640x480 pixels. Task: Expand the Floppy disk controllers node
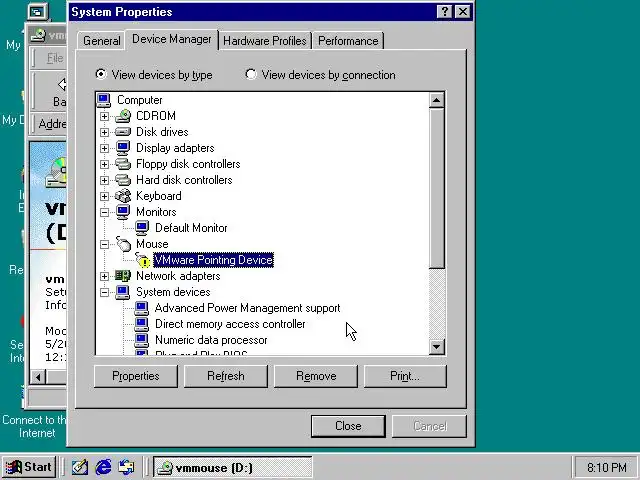click(x=104, y=164)
